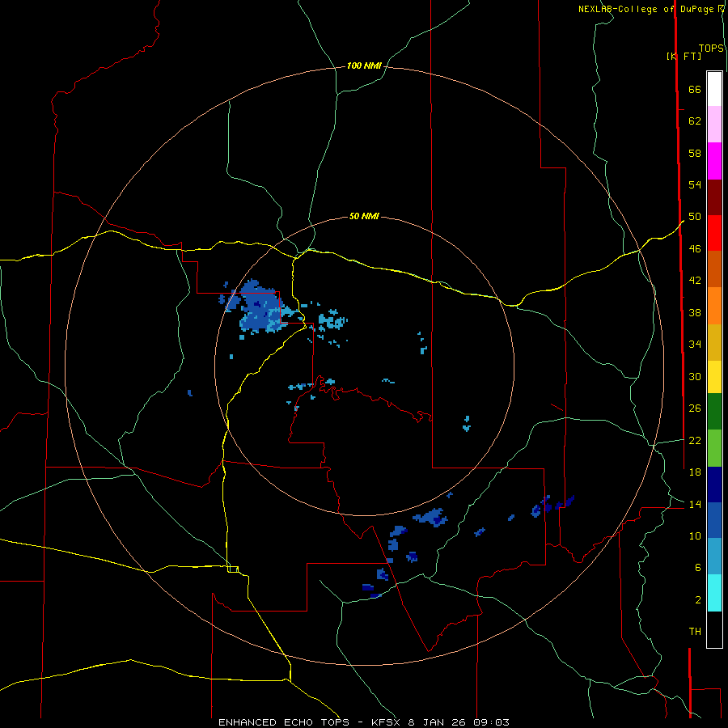Click the magenta legend swatch
Screen dimensions: 728x728
pos(714,161)
